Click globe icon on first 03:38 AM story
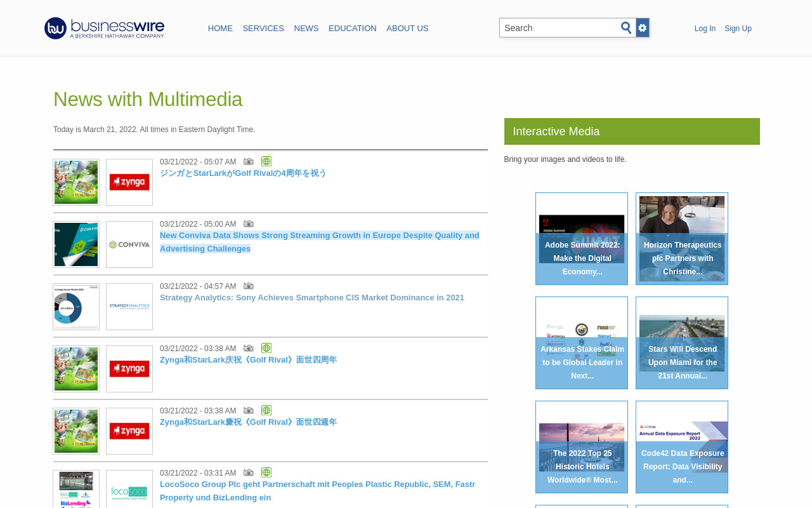The height and width of the screenshot is (508, 812). pyautogui.click(x=266, y=348)
